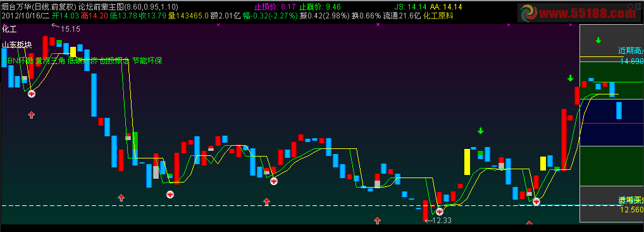The image size is (644, 232).
Task: Click the JS: 14.14 value
Action: tap(411, 6)
